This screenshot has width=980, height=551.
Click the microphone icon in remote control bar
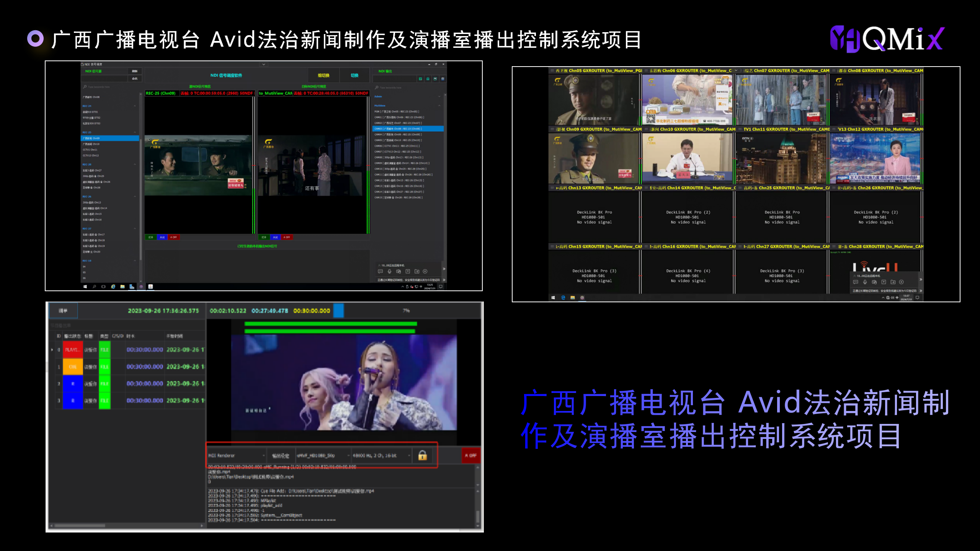[389, 271]
